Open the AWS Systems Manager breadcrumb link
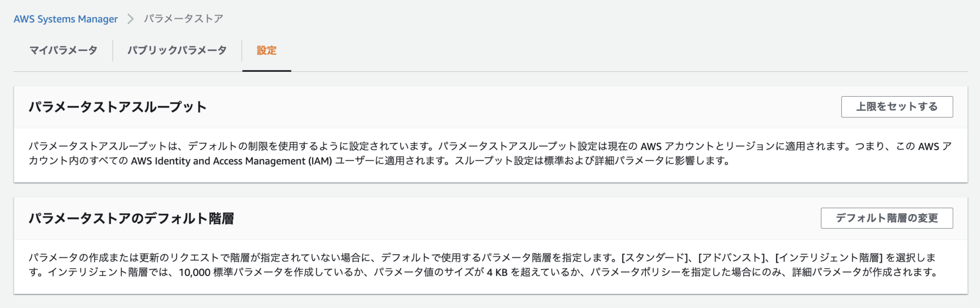980x308 pixels. click(x=65, y=19)
